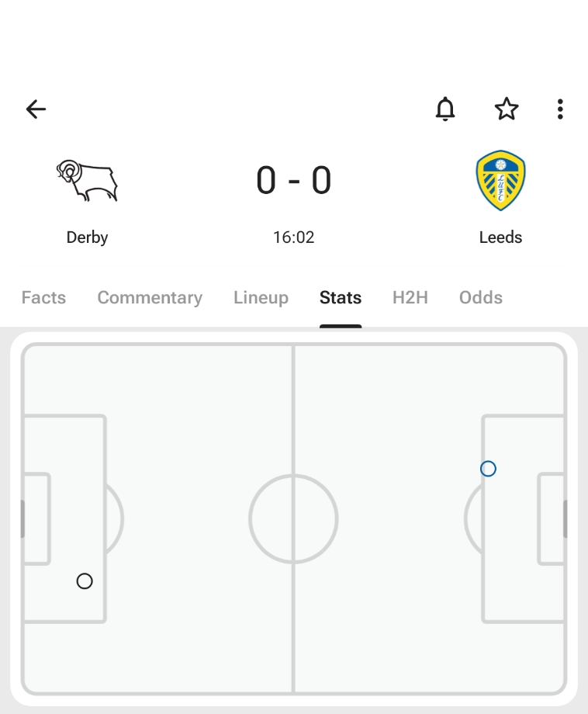View the H2H tab

410,298
